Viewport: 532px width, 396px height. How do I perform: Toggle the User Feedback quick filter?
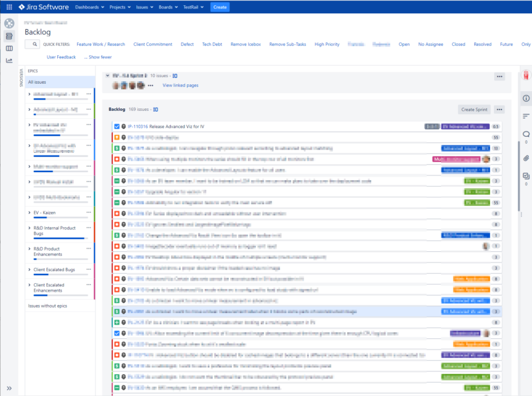point(61,57)
